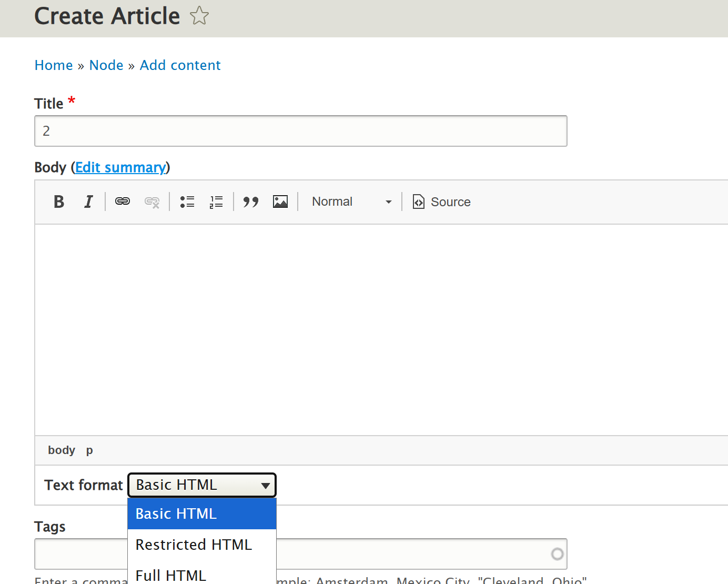Navigate to Node breadcrumb link

click(106, 65)
